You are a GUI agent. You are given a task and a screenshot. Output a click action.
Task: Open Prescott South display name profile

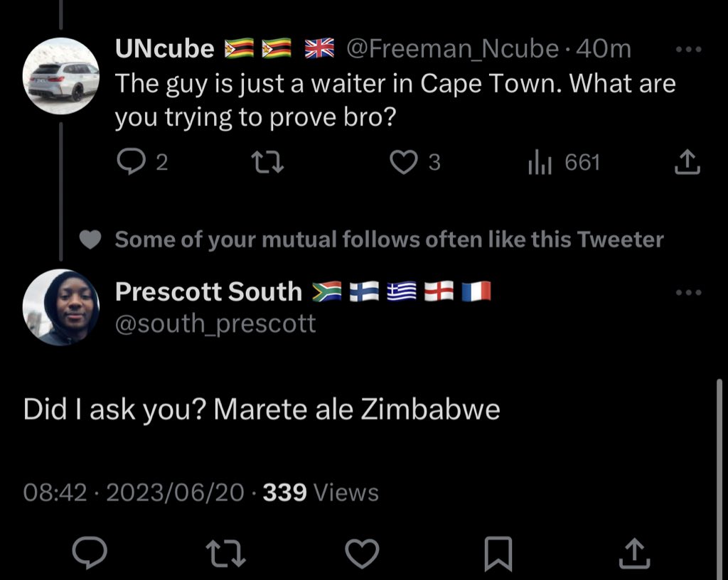pos(208,291)
